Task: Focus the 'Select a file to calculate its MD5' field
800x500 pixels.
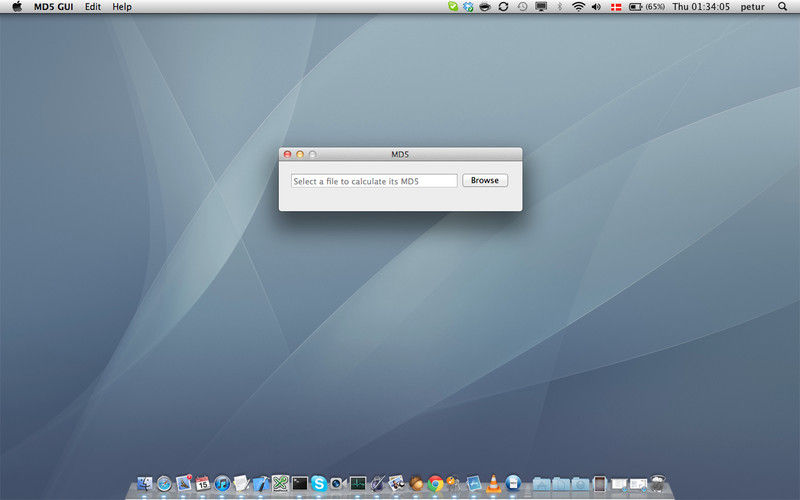Action: [374, 181]
